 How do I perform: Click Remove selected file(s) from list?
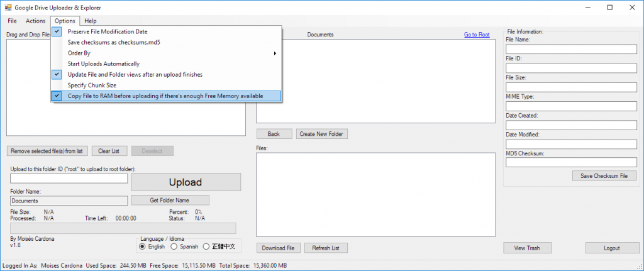click(x=47, y=151)
